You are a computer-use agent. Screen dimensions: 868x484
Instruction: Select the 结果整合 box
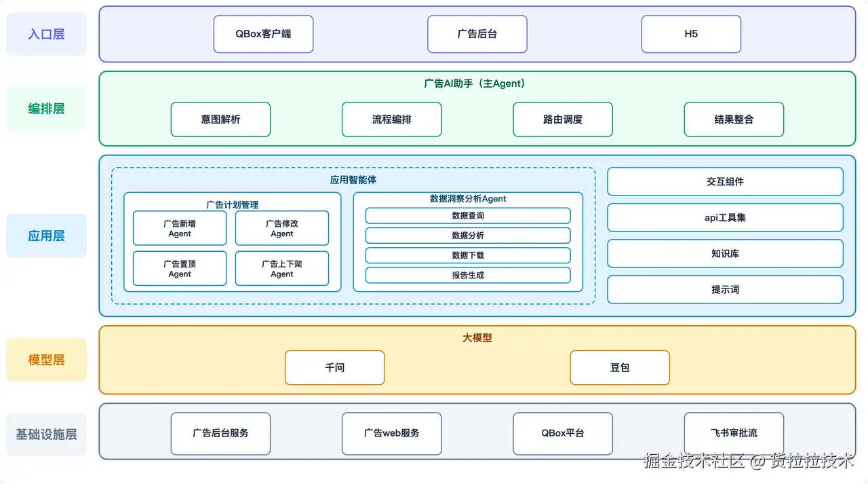click(x=734, y=119)
